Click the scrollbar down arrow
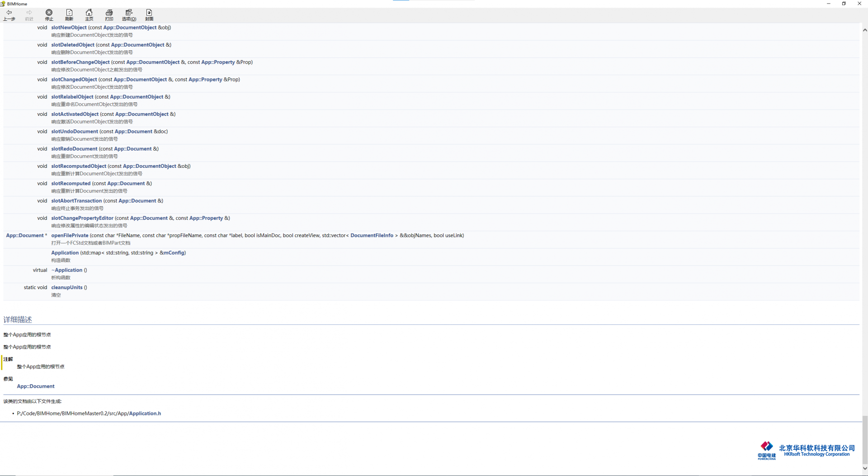Image resolution: width=868 pixels, height=476 pixels. click(864, 469)
